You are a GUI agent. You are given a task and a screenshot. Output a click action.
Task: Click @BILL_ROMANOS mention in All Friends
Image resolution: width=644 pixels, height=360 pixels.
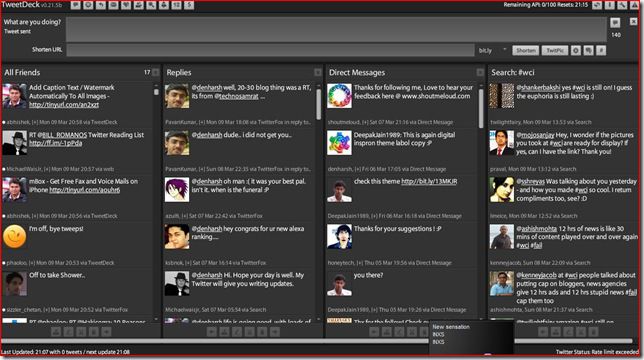(63, 135)
